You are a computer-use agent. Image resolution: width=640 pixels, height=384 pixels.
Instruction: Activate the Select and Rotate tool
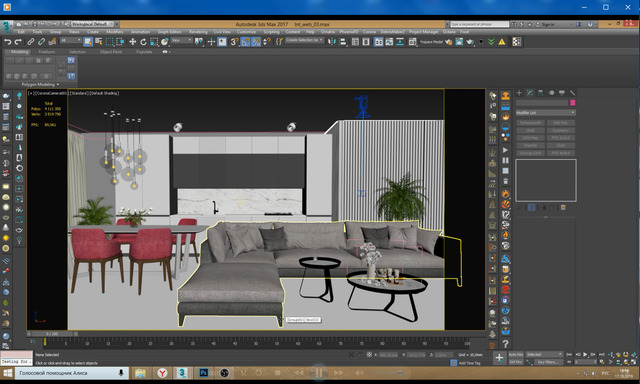coord(143,42)
